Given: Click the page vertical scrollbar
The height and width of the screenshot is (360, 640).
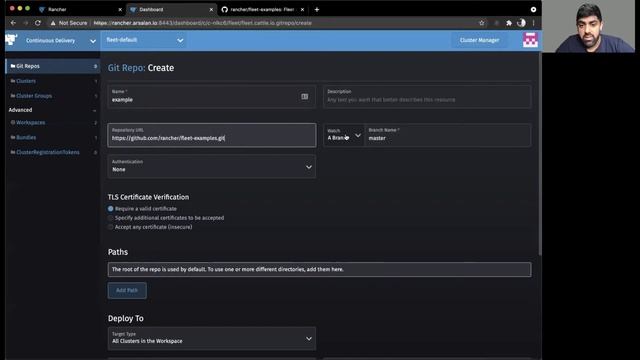Looking at the screenshot, I should pyautogui.click(x=540, y=155).
